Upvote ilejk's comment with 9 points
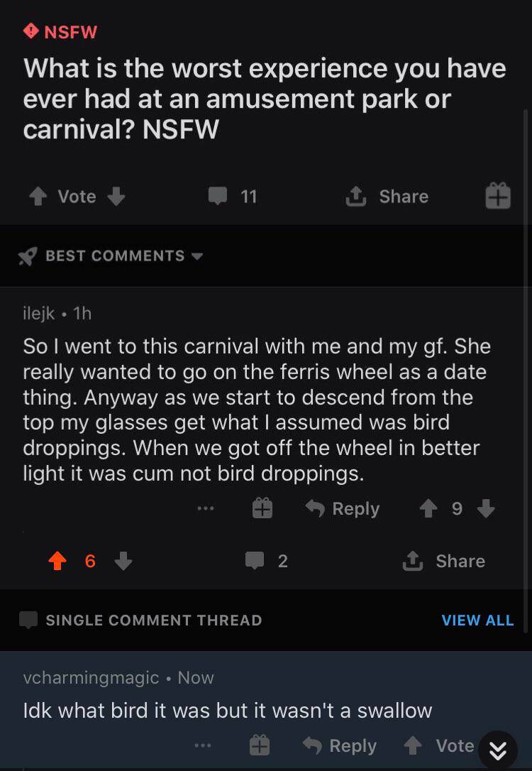Image resolution: width=532 pixels, height=771 pixels. point(427,508)
